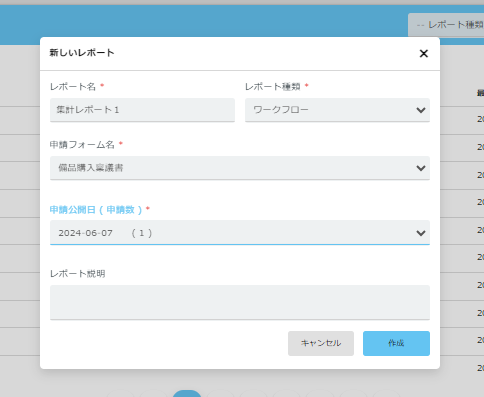The image size is (484, 397).
Task: Click the レポート説明 label
Action: 78,274
